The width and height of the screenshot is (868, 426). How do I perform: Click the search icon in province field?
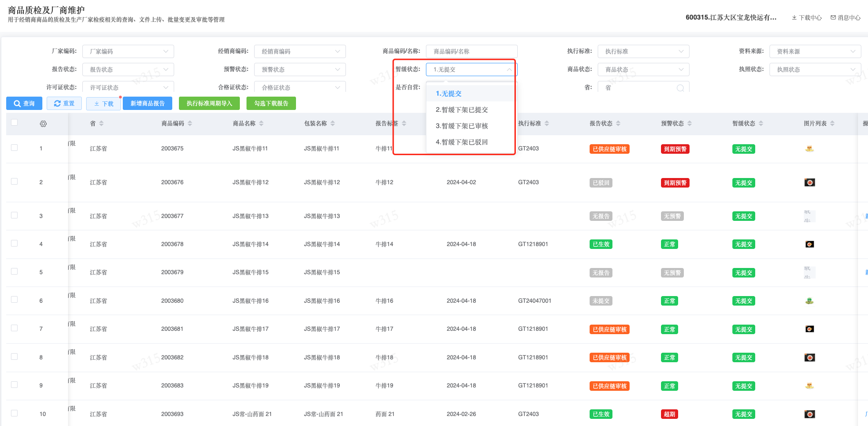tap(680, 88)
